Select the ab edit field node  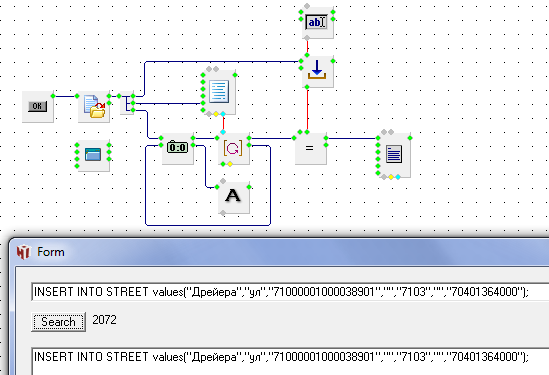(317, 22)
